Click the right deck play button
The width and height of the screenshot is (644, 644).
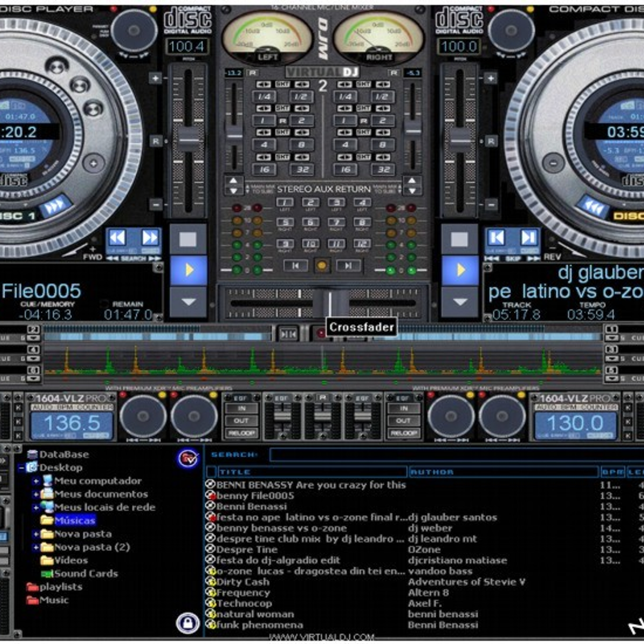click(x=459, y=270)
